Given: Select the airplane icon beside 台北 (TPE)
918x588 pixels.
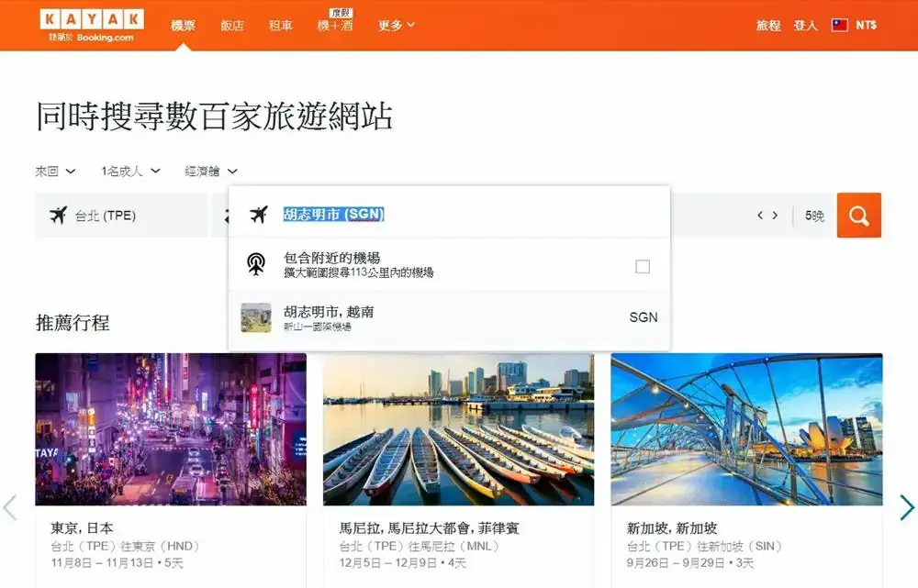Looking at the screenshot, I should [x=58, y=216].
